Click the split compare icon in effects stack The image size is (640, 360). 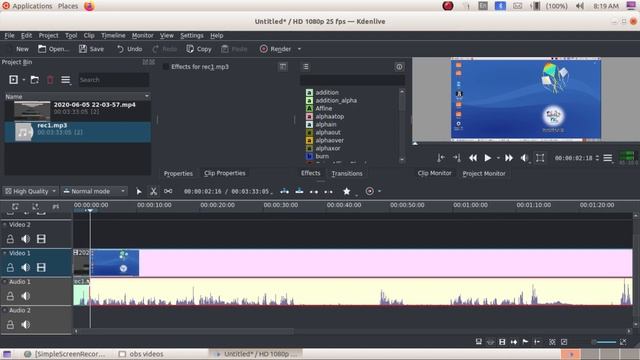(282, 67)
